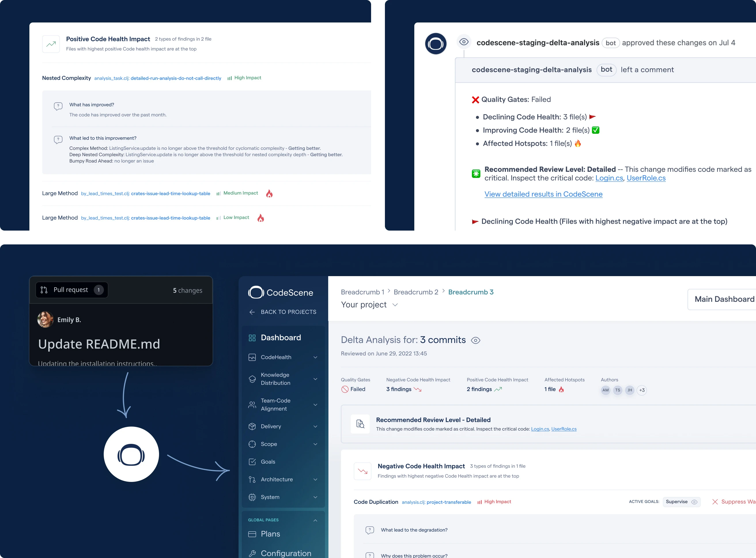This screenshot has height=558, width=756.
Task: Expand the CodeHealth sidebar section
Action: click(315, 357)
